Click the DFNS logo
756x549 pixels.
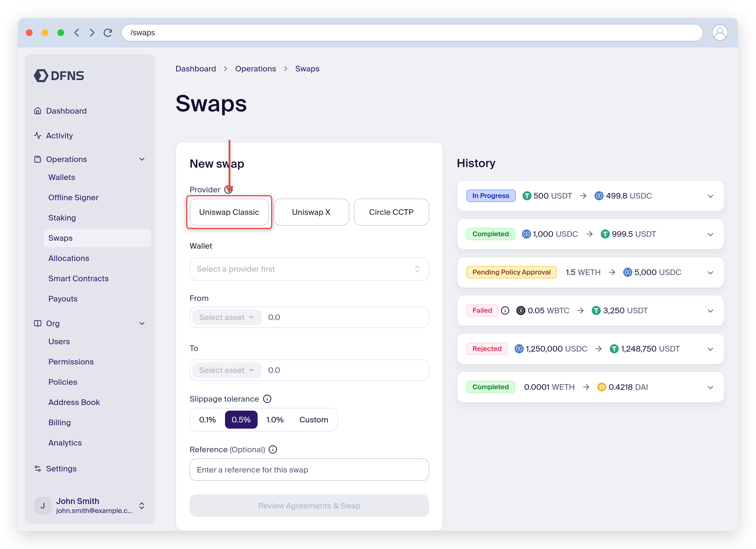coord(59,76)
